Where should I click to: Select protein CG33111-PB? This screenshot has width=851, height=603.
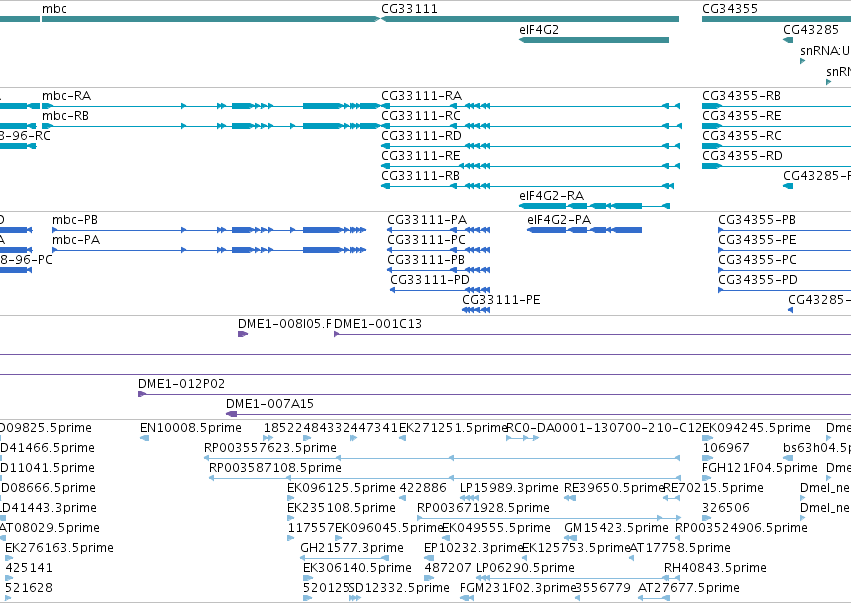439,270
